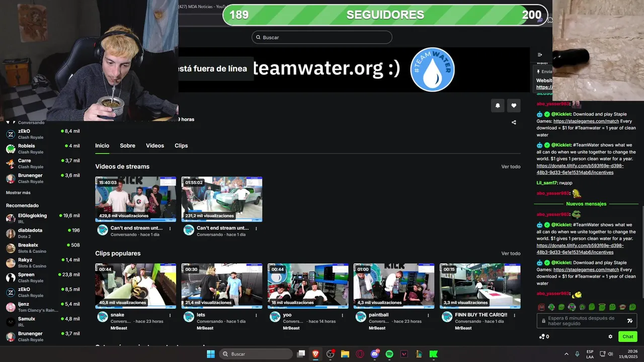
Task: Open the first donate.tiltify.com link in chat
Action: 580,169
